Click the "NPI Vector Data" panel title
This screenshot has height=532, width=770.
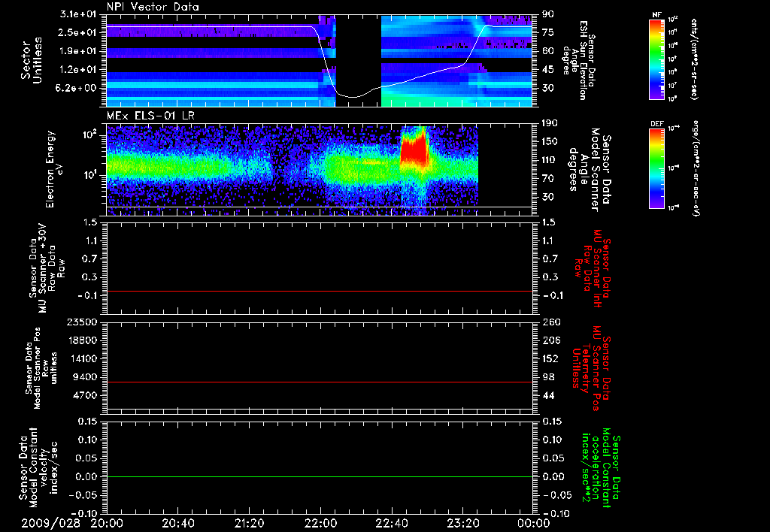(x=153, y=7)
